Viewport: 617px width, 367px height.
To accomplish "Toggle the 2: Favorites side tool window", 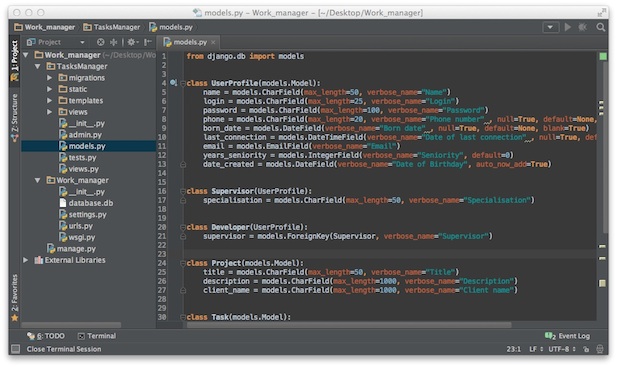I will pos(15,297).
